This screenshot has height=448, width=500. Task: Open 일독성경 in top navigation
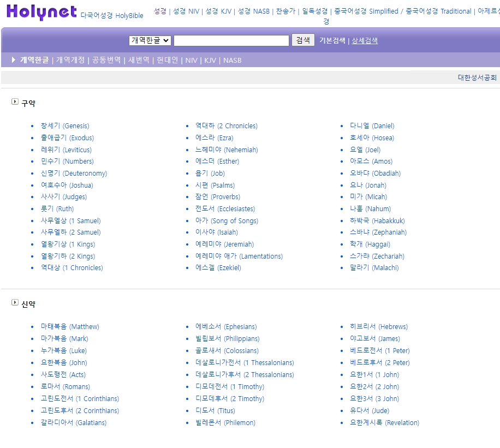tap(315, 11)
